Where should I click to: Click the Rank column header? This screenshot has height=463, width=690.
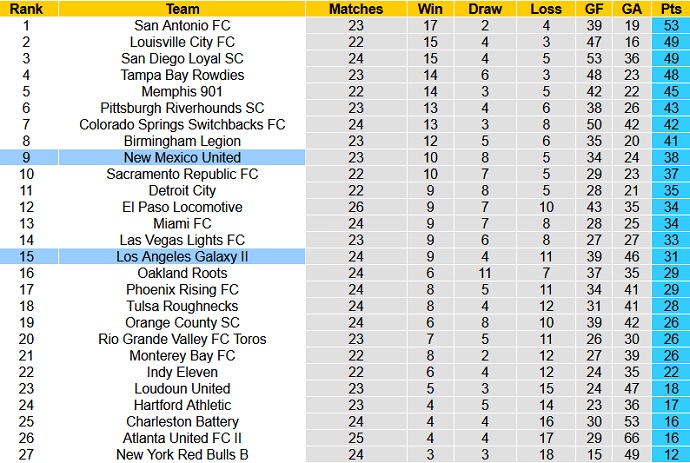27,9
